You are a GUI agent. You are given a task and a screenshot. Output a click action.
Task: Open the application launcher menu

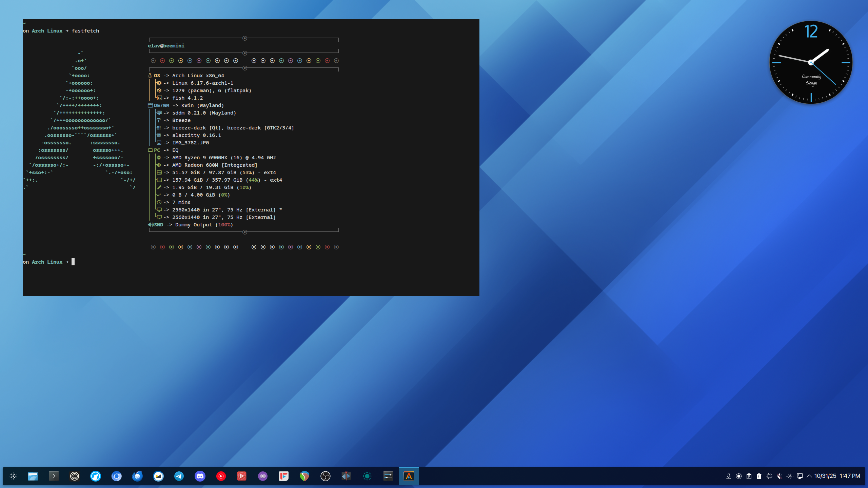13,476
